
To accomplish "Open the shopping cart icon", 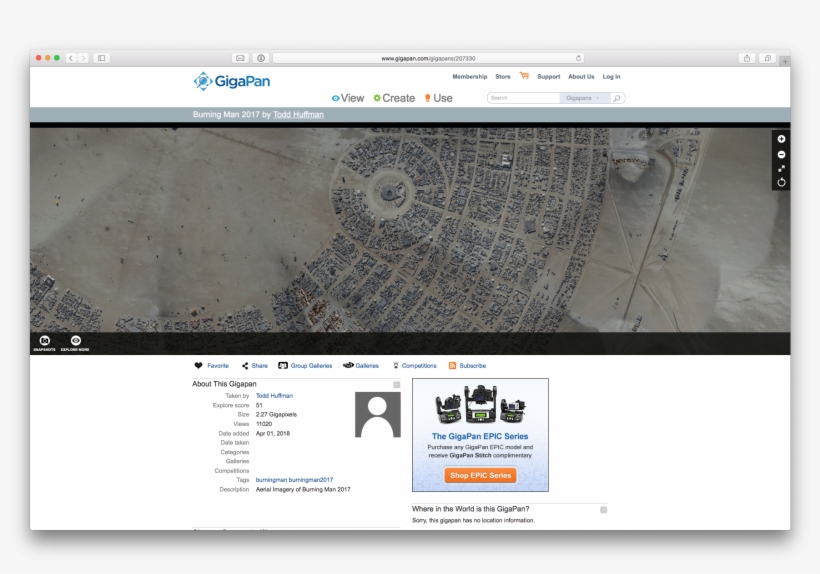I will (524, 76).
